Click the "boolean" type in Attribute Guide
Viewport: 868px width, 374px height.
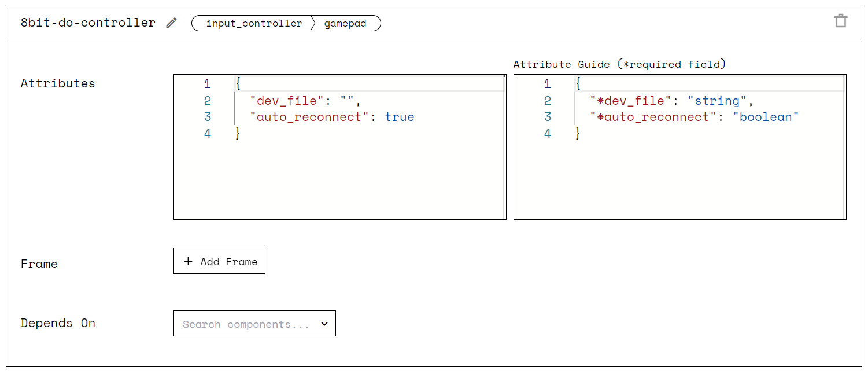tap(766, 117)
